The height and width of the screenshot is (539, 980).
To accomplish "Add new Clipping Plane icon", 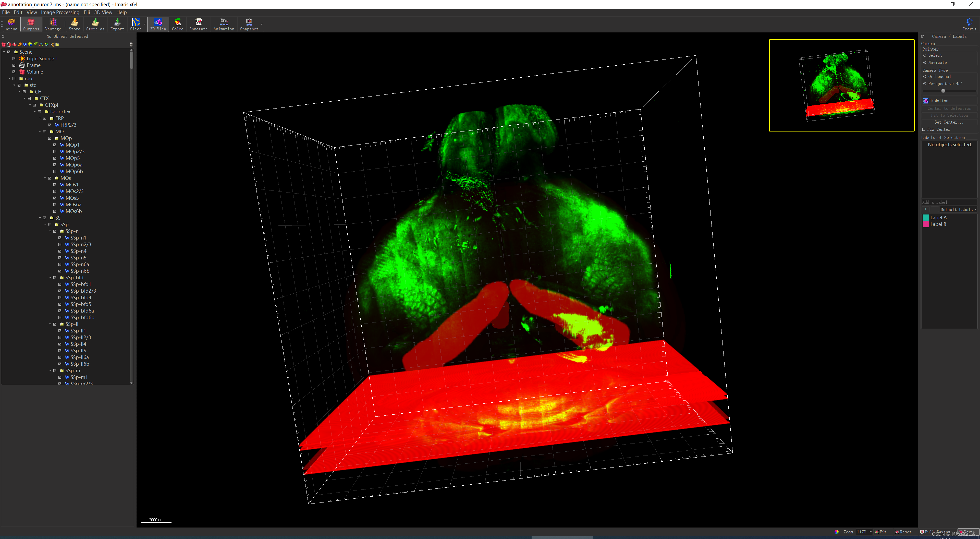I will point(9,44).
